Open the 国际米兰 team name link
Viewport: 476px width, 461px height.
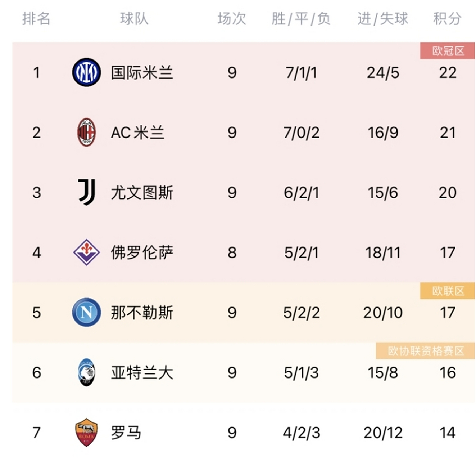point(142,73)
